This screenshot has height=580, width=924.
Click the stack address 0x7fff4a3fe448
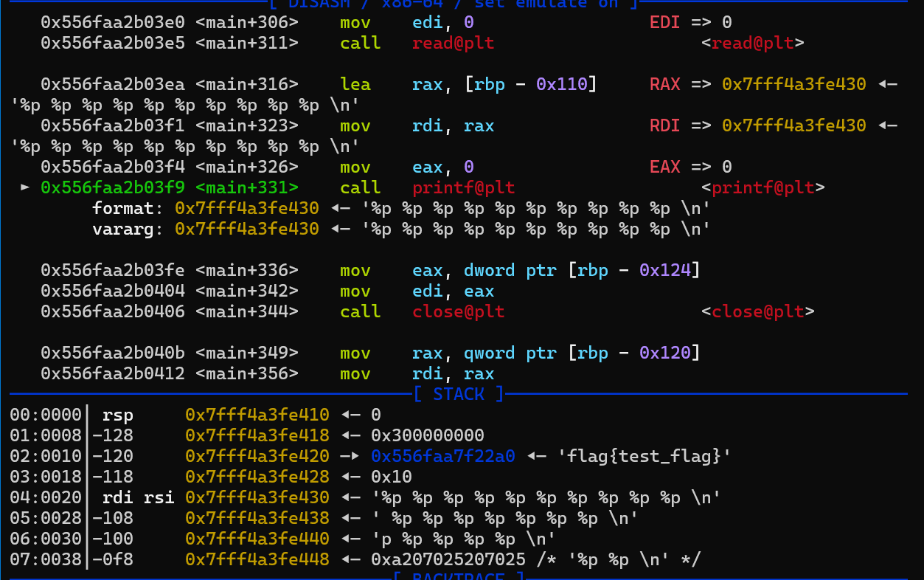tap(257, 559)
